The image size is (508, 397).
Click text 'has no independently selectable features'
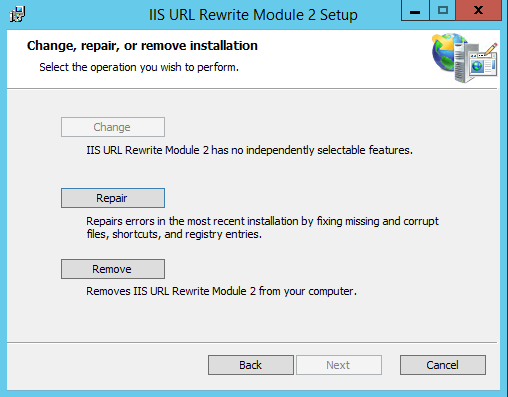click(x=311, y=150)
